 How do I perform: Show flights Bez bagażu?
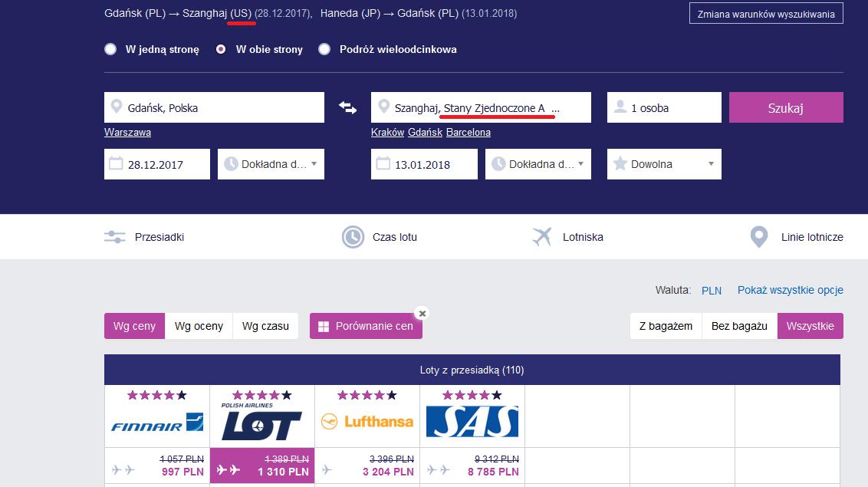click(740, 326)
